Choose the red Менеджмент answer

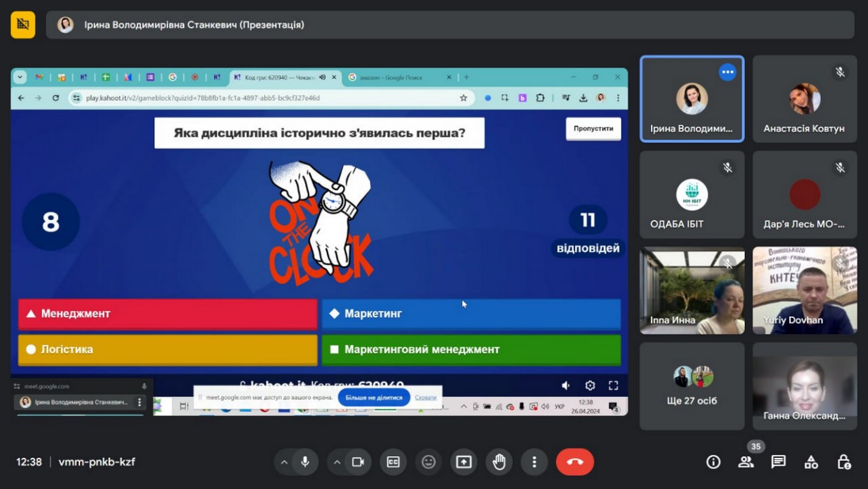[x=167, y=314]
